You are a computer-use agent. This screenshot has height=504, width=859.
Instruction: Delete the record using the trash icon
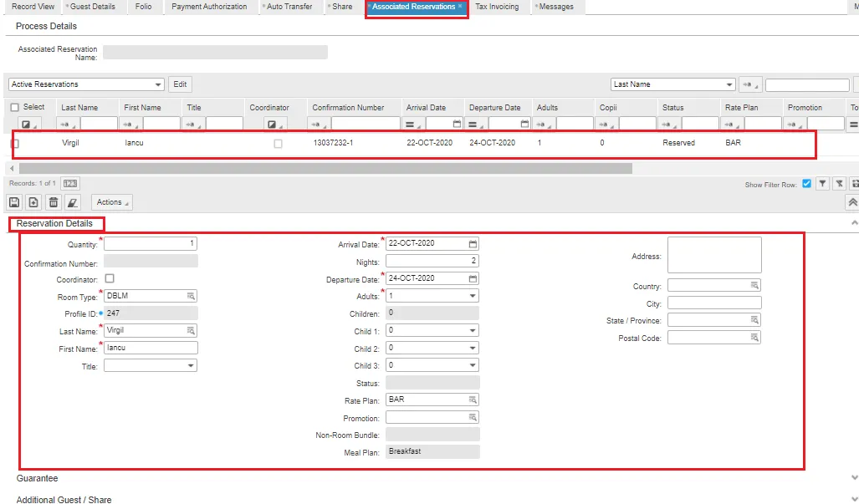click(x=54, y=202)
